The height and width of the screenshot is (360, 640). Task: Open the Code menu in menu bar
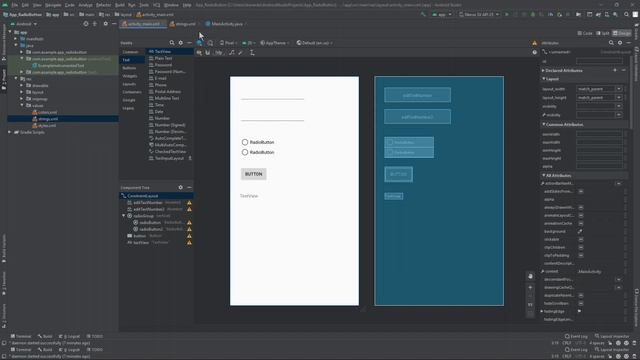70,5
